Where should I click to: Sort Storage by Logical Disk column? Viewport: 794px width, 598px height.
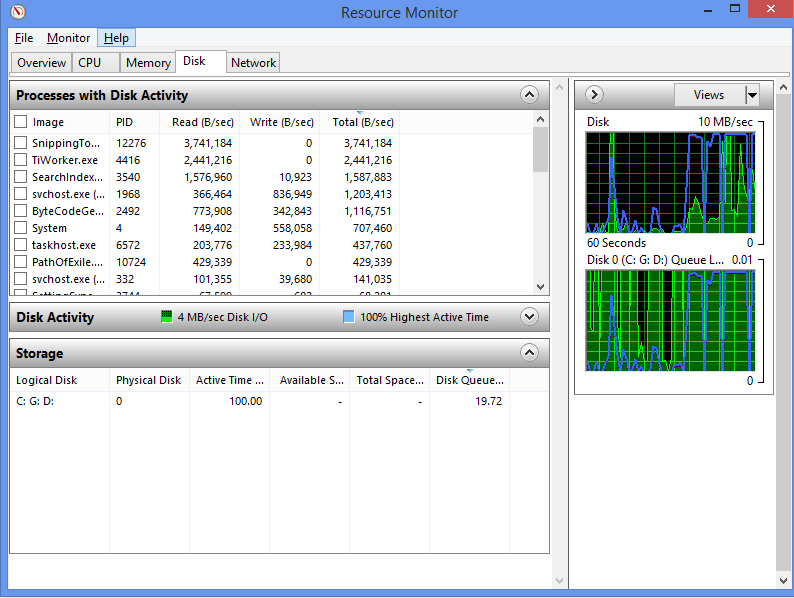pyautogui.click(x=60, y=380)
